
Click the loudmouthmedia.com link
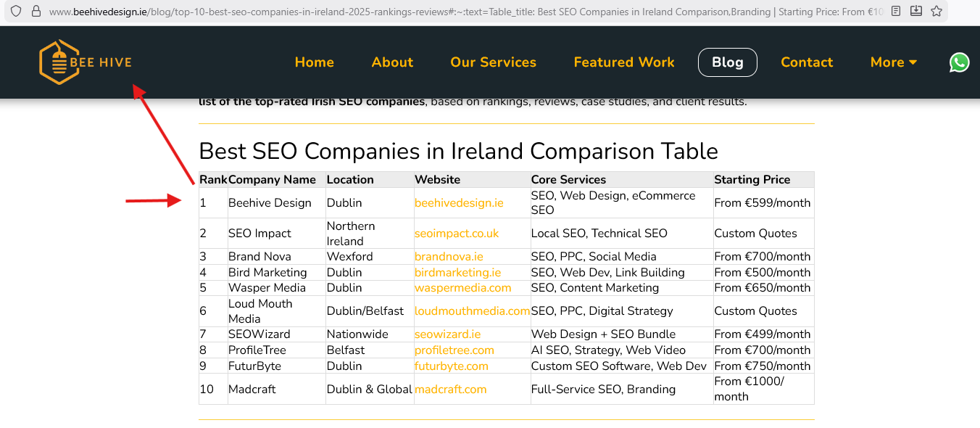(x=472, y=311)
